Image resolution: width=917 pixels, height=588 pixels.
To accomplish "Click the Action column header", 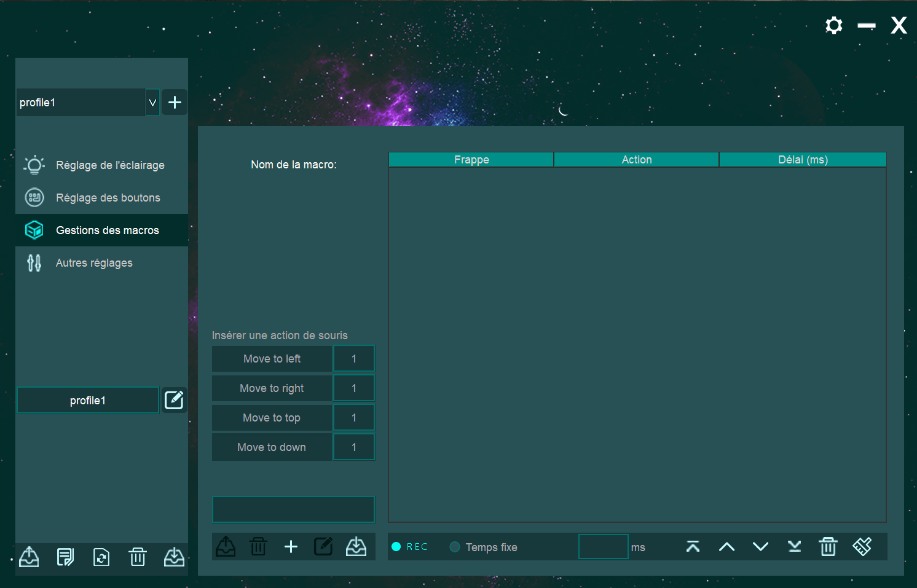I will [x=637, y=160].
